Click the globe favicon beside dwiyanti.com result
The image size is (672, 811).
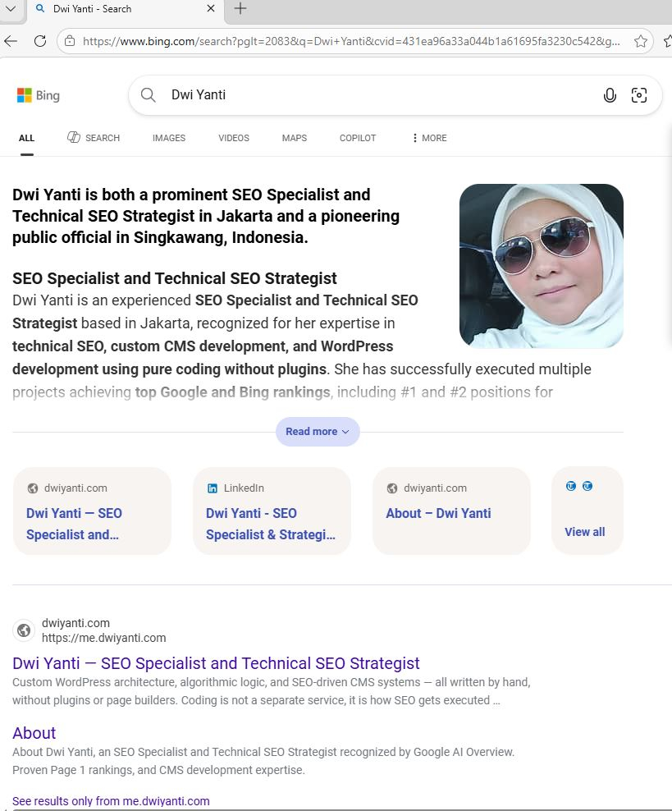24,630
